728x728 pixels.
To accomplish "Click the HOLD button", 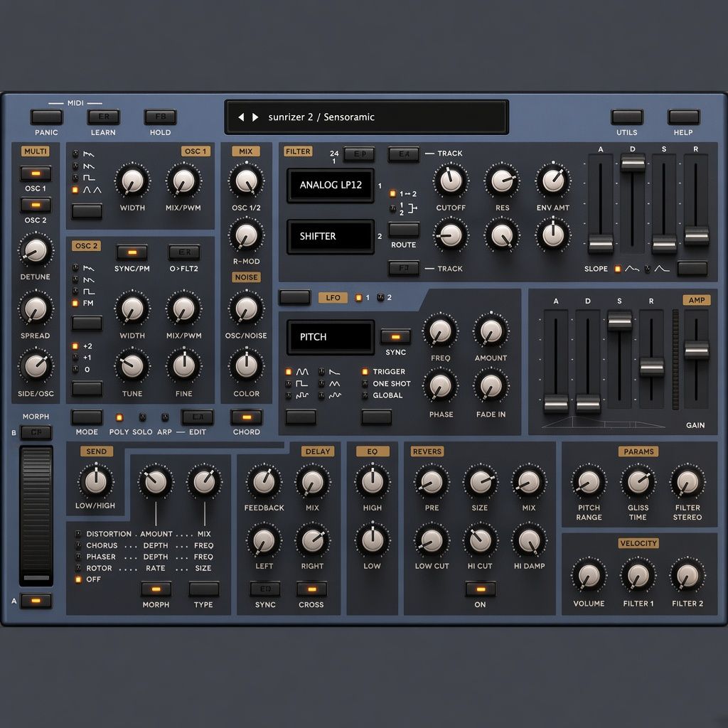I will [160, 117].
